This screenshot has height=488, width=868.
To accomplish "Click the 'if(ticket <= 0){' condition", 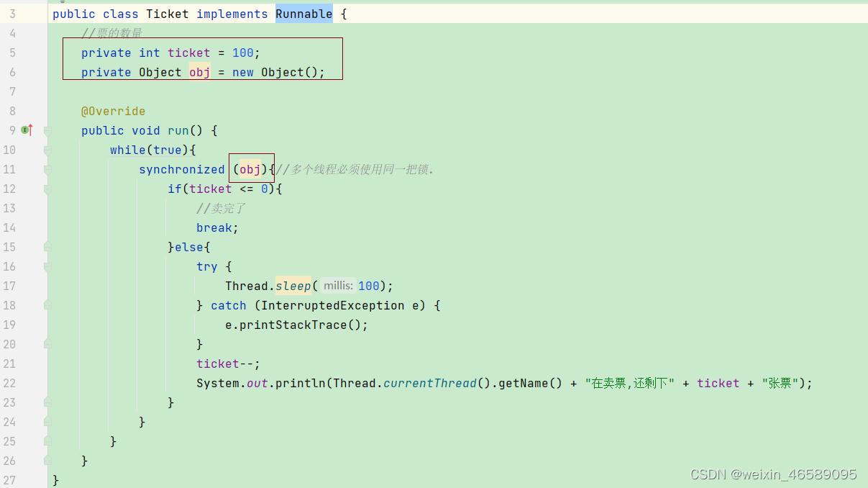I will click(x=225, y=189).
